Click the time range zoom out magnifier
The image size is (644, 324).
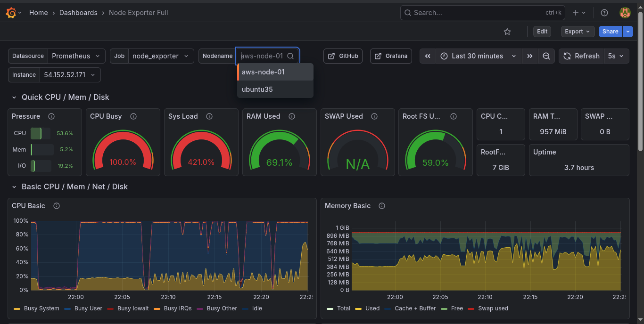546,56
